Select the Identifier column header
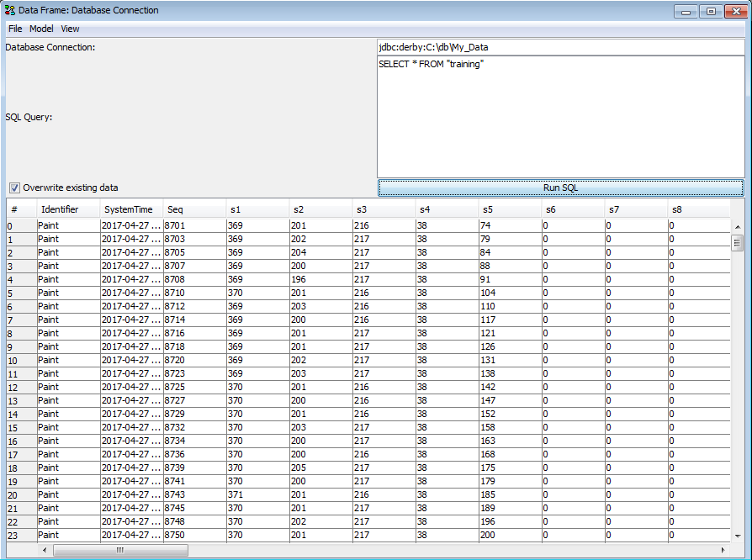Image resolution: width=752 pixels, height=560 pixels. [x=69, y=209]
